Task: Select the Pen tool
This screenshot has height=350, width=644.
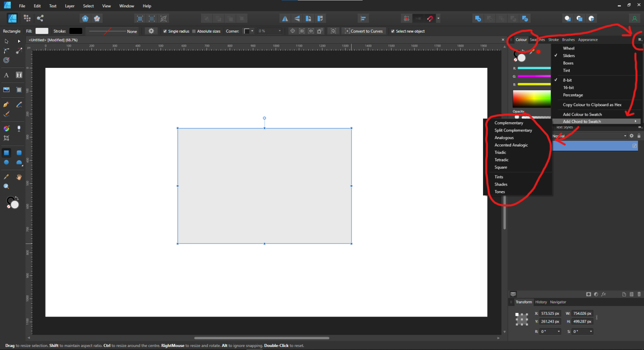Action: point(6,104)
